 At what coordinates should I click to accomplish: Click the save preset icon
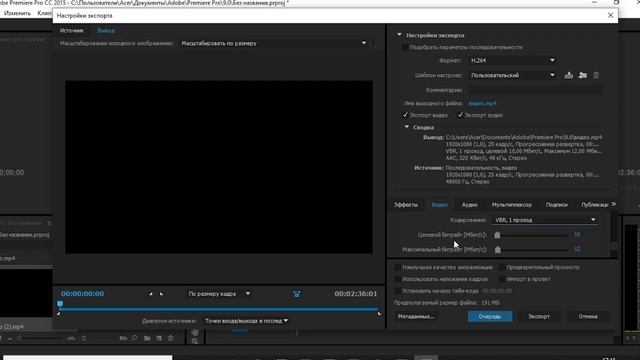pos(569,76)
